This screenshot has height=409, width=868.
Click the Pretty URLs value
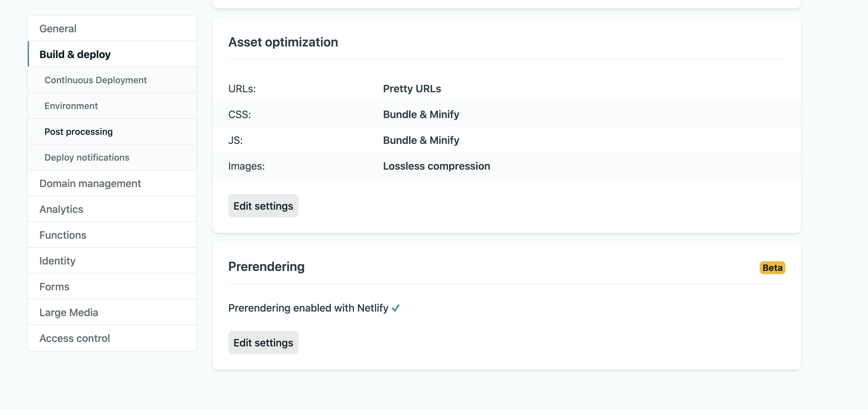coord(412,89)
